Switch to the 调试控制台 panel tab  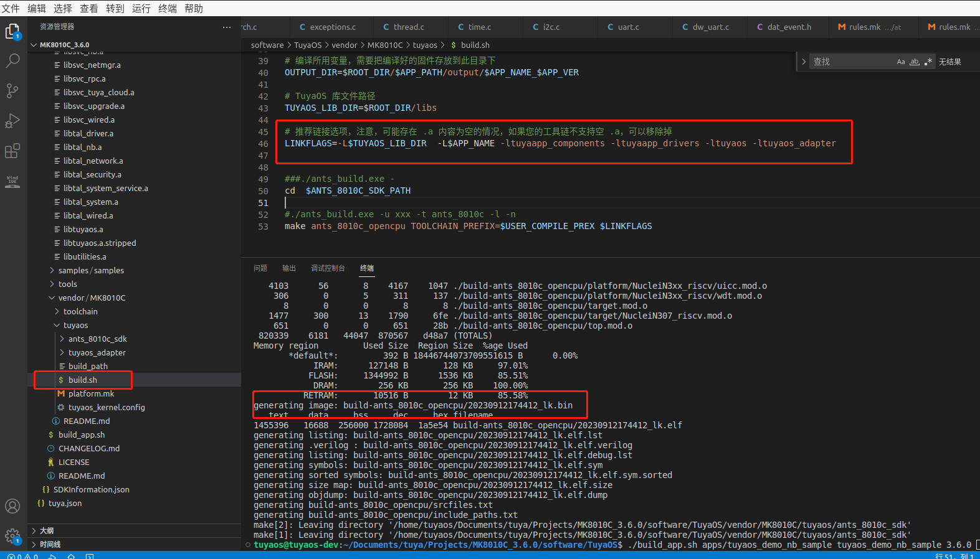pos(328,268)
